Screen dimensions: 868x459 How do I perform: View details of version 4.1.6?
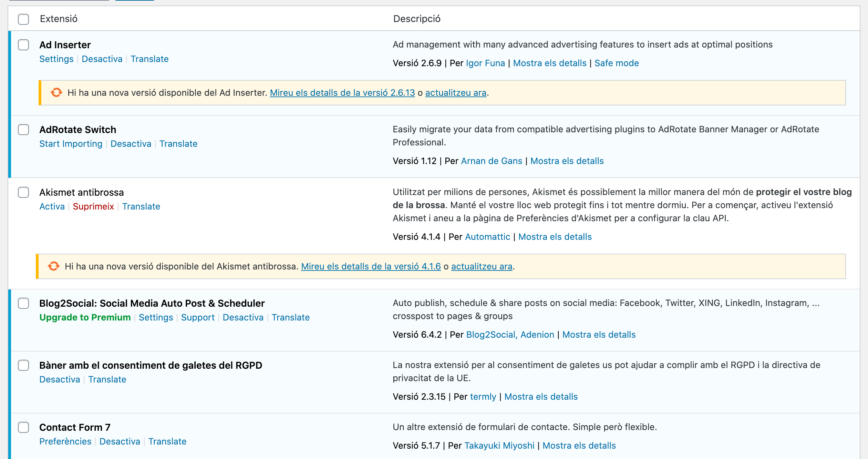[371, 266]
